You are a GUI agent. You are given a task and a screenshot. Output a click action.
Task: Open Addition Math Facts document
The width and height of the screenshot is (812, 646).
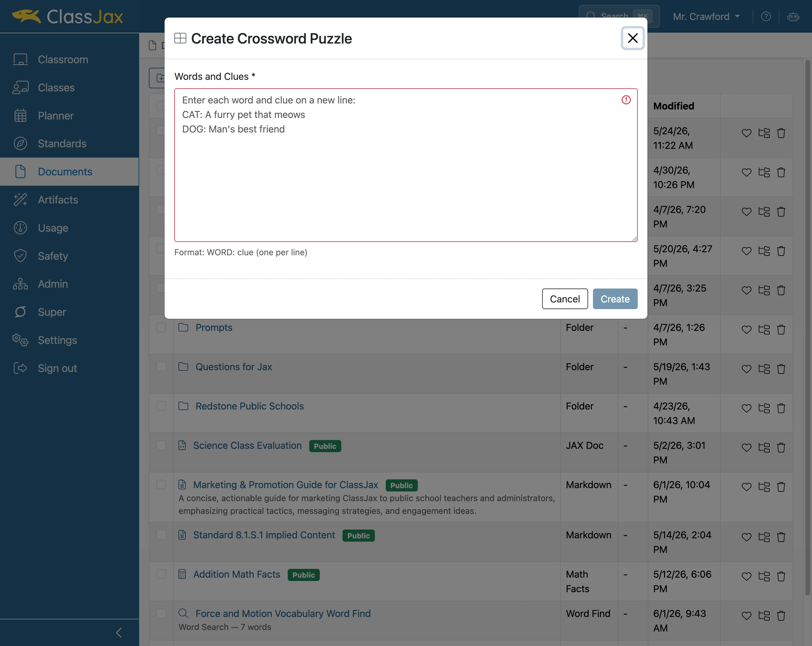(x=237, y=574)
